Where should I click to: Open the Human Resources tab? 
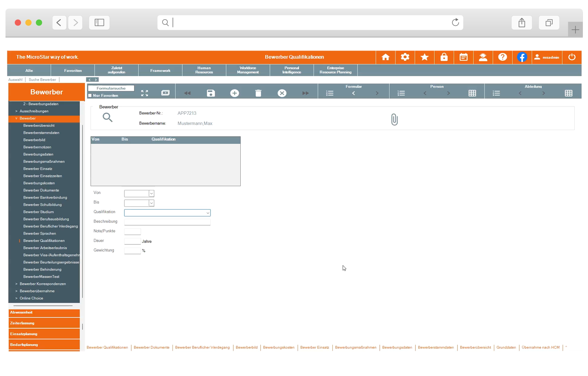point(204,70)
